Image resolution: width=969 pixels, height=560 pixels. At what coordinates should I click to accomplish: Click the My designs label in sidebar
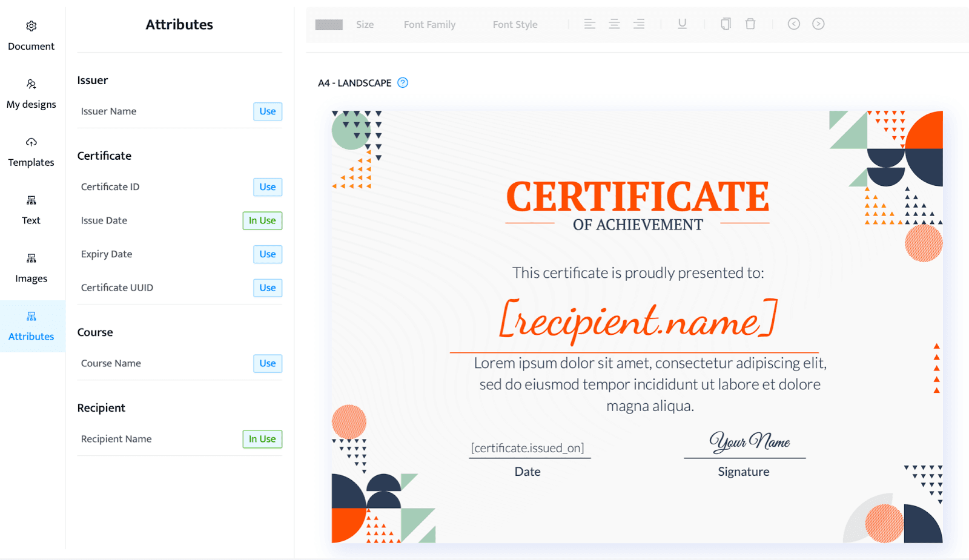31,105
